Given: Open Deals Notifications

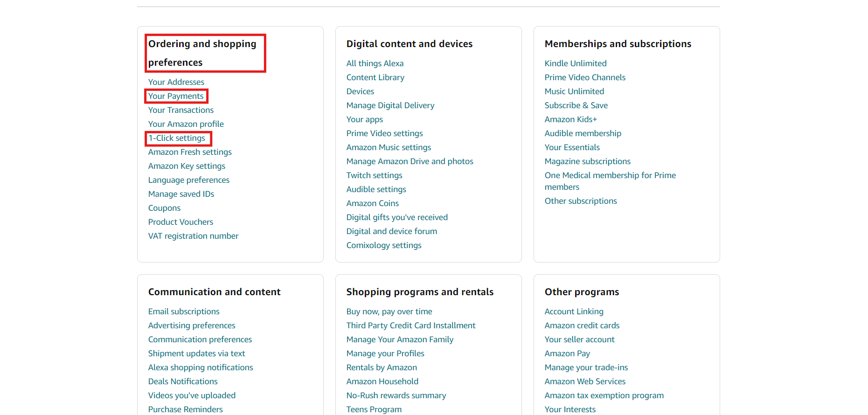Looking at the screenshot, I should pos(183,381).
